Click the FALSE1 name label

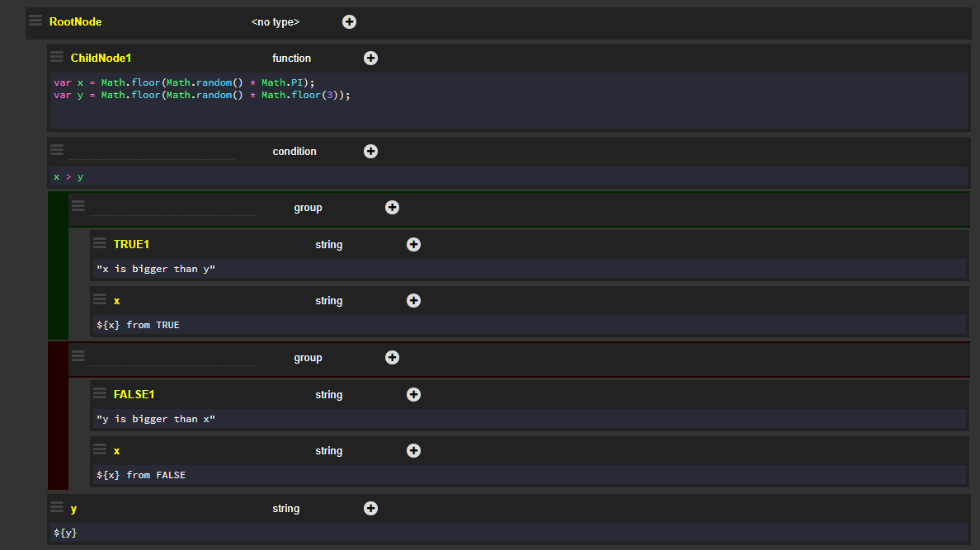click(x=134, y=394)
